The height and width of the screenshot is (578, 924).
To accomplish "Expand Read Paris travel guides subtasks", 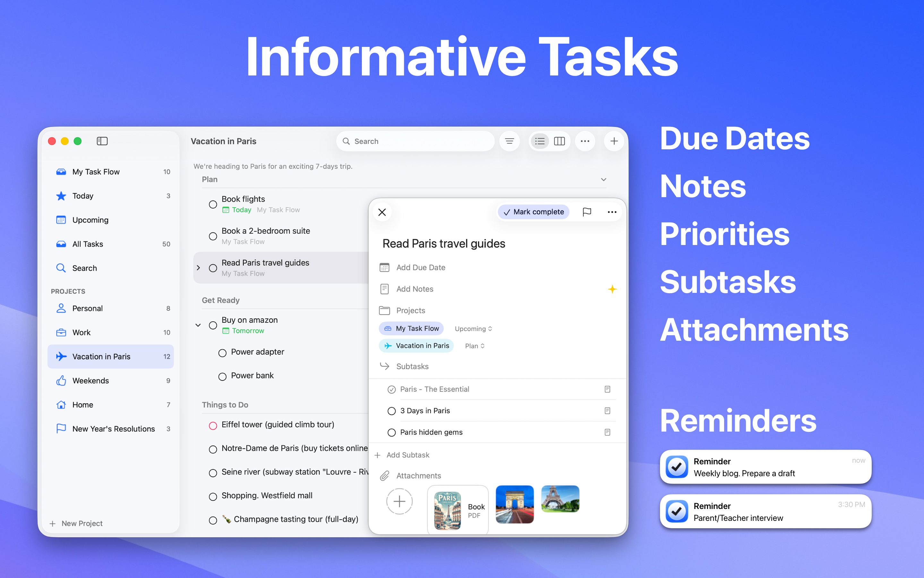I will coord(198,268).
